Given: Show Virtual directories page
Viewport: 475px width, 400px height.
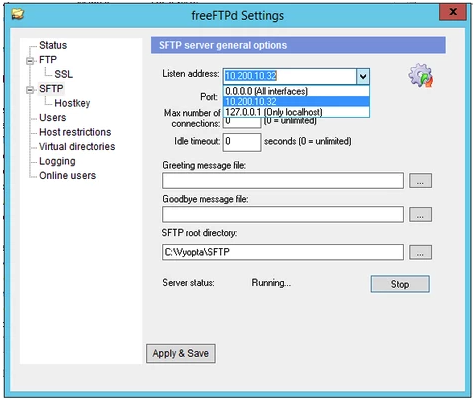Looking at the screenshot, I should [x=77, y=147].
